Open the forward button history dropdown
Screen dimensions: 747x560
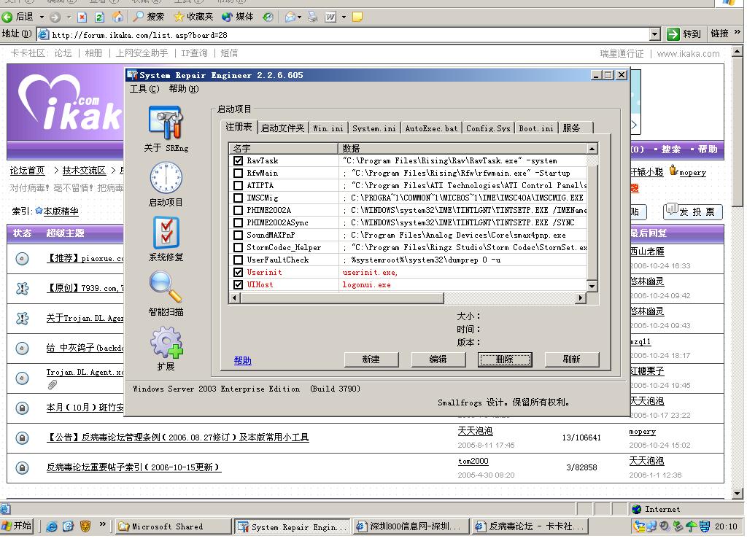click(x=69, y=17)
